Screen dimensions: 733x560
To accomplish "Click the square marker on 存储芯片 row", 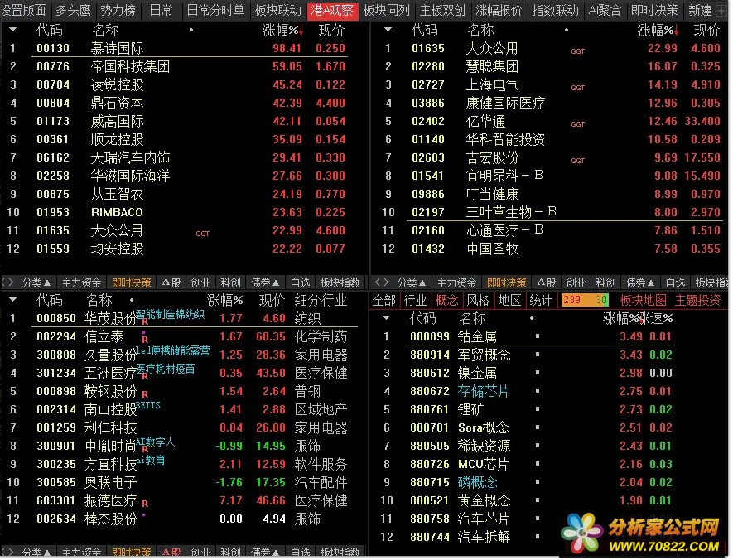I will (x=538, y=391).
